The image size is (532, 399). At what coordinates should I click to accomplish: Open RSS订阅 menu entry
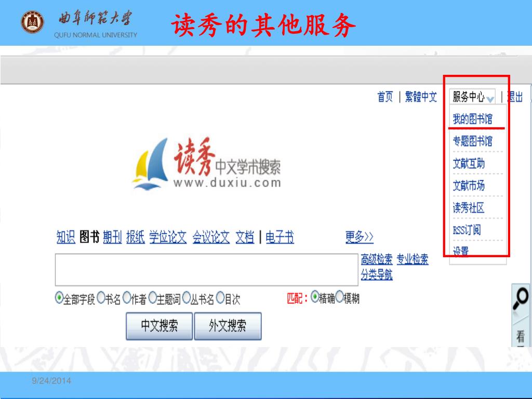[467, 230]
